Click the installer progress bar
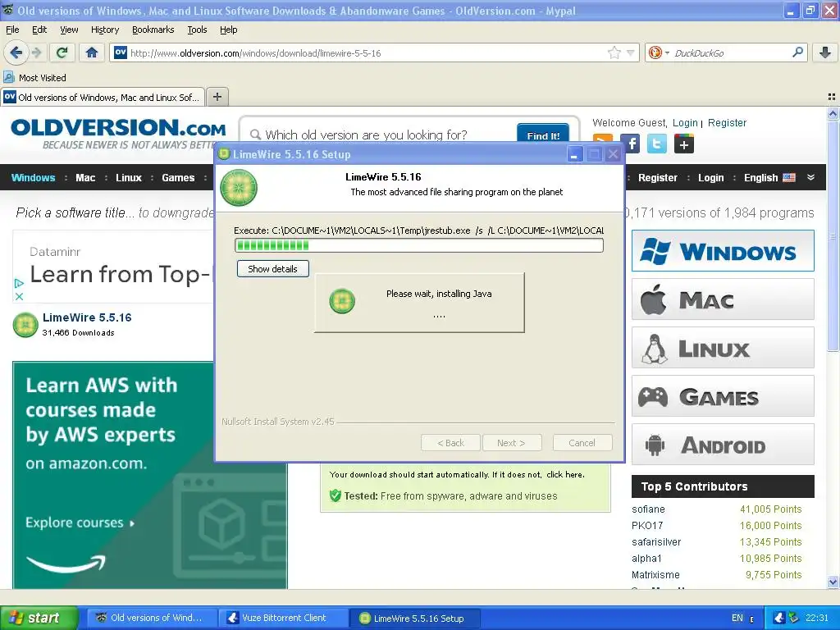 (419, 245)
